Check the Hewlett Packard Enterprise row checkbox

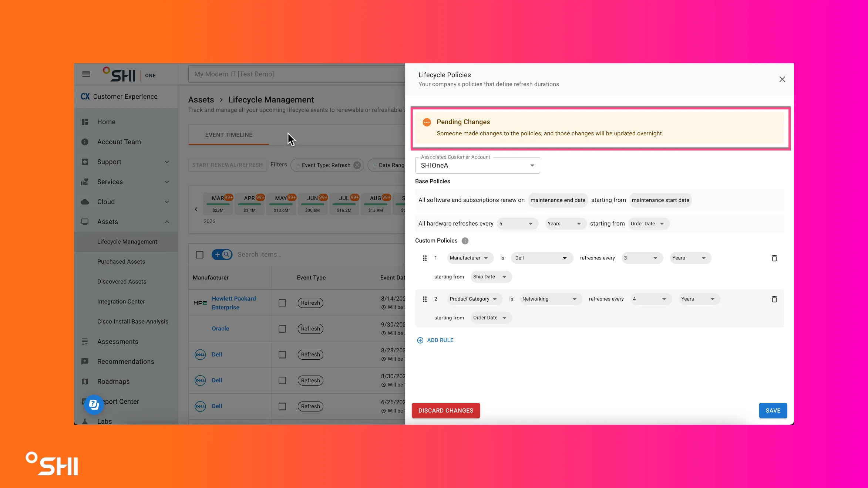click(282, 303)
